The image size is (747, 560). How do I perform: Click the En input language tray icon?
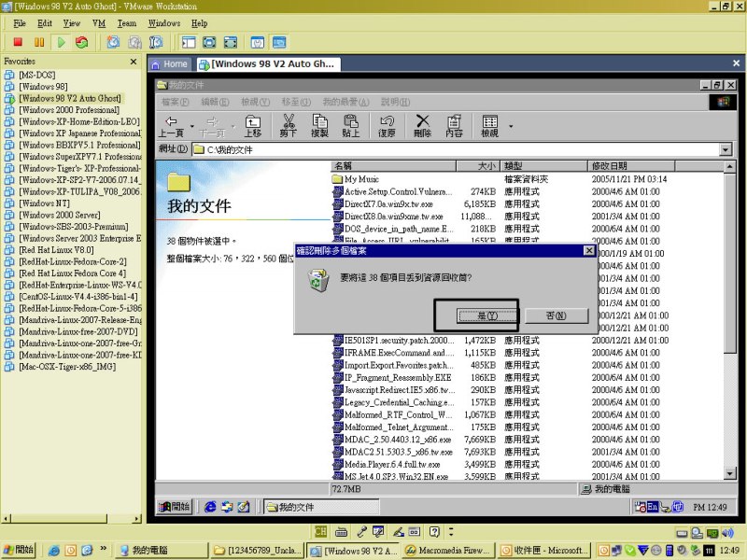[x=652, y=507]
